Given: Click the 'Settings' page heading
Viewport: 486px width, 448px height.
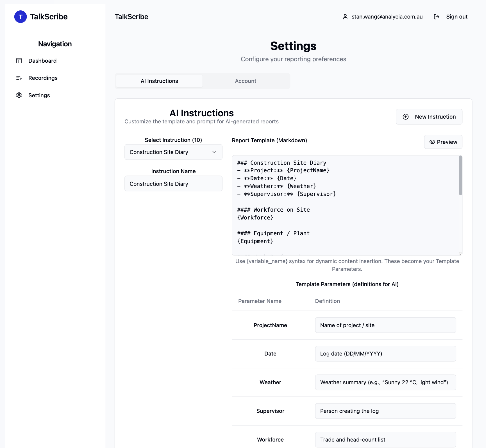Looking at the screenshot, I should click(293, 46).
